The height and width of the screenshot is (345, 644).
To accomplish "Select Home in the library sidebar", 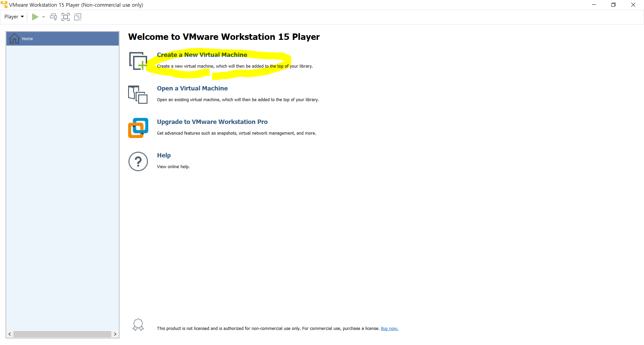I will click(x=63, y=39).
